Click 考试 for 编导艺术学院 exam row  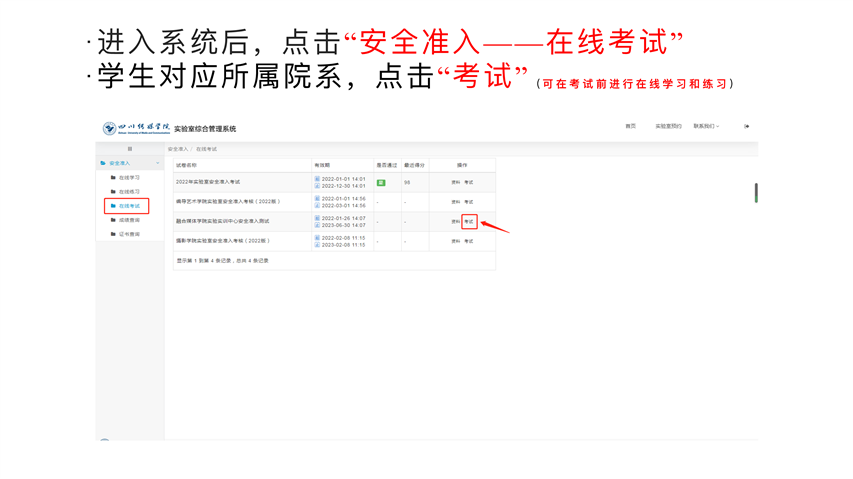pos(469,202)
